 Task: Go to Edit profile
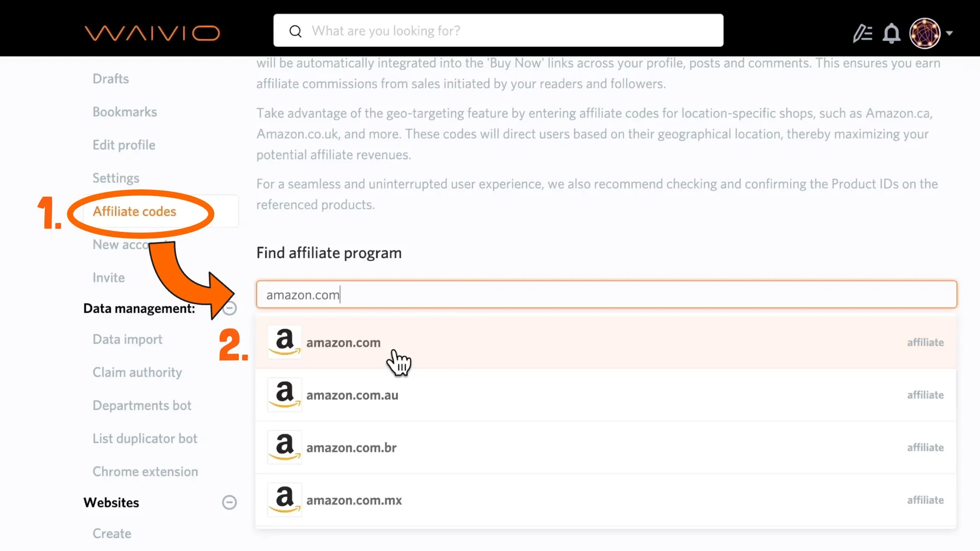pyautogui.click(x=124, y=145)
